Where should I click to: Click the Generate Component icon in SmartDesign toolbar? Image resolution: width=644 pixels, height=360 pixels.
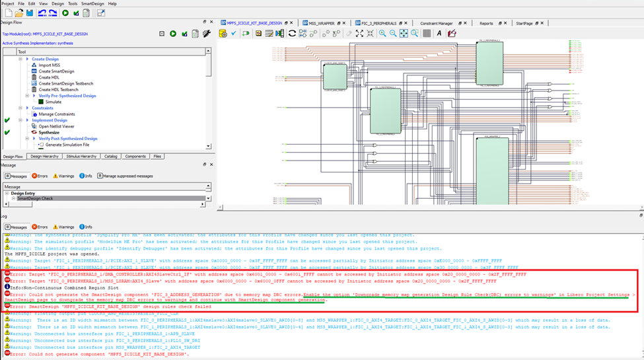(x=223, y=33)
